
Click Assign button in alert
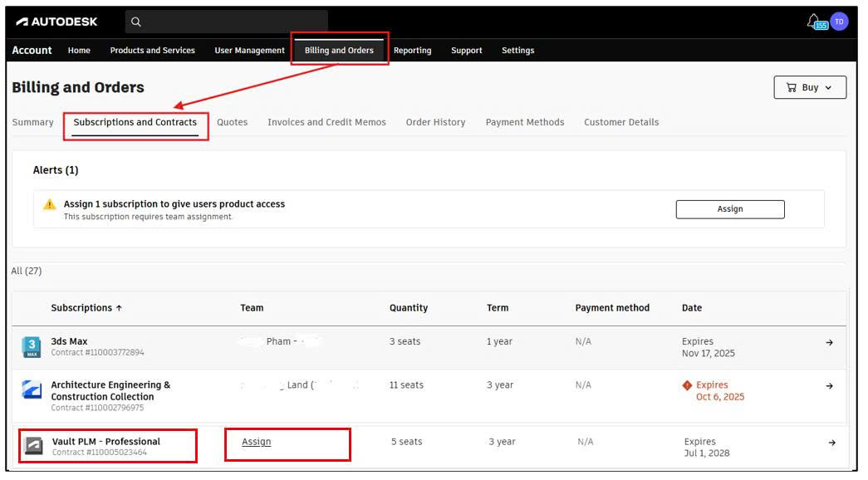pos(730,209)
